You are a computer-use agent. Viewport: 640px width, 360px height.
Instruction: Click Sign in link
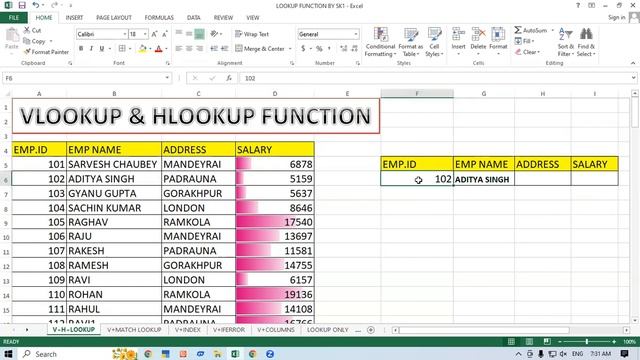coord(616,17)
